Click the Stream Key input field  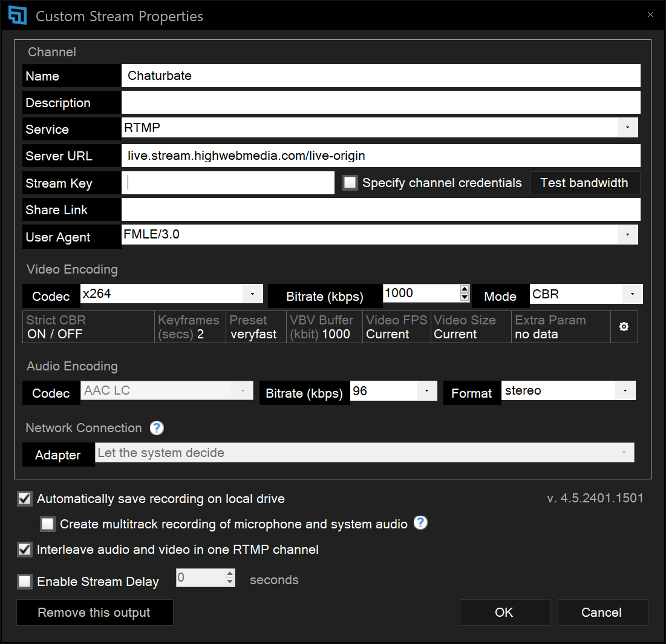[x=228, y=183]
